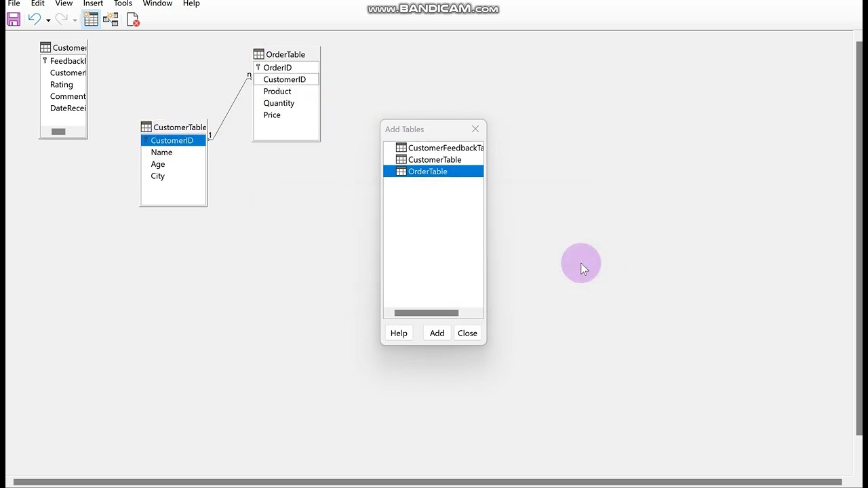Toggle the Add Tables toolbar icon

[x=91, y=20]
